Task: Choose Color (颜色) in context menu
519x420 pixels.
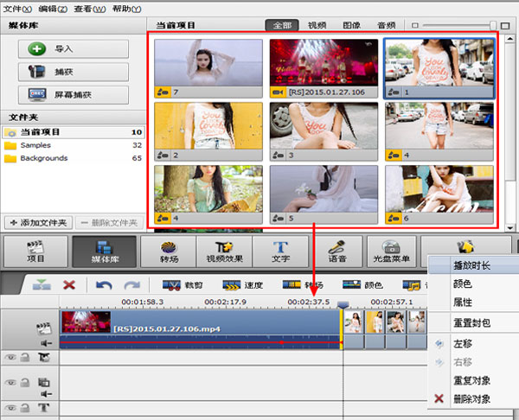Action: pos(474,283)
